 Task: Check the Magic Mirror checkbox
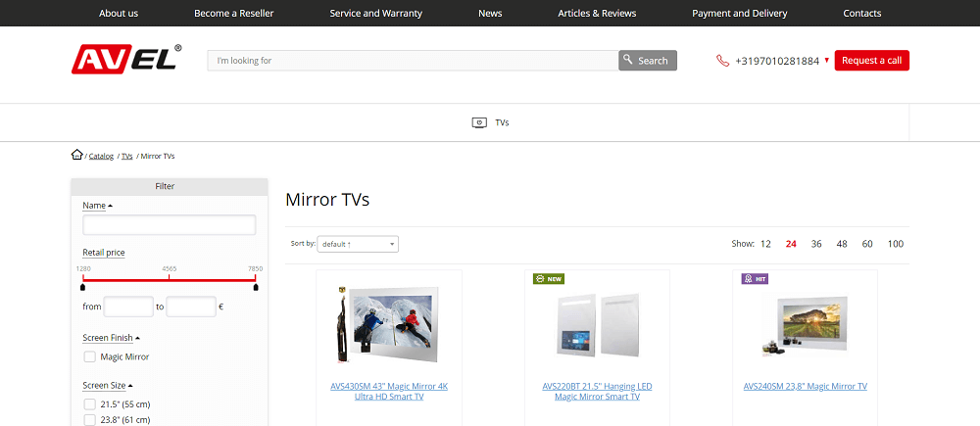89,356
